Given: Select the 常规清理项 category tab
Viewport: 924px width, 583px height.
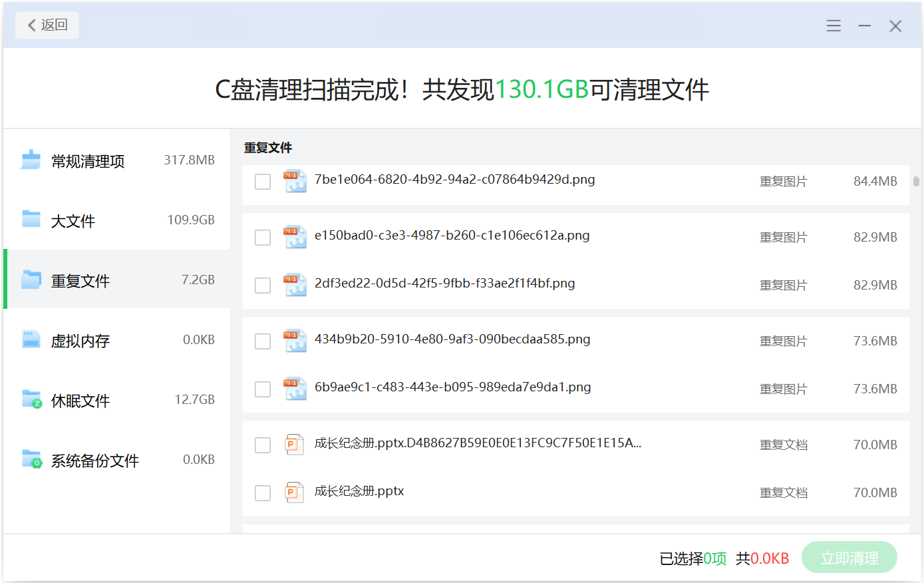Looking at the screenshot, I should click(x=117, y=160).
